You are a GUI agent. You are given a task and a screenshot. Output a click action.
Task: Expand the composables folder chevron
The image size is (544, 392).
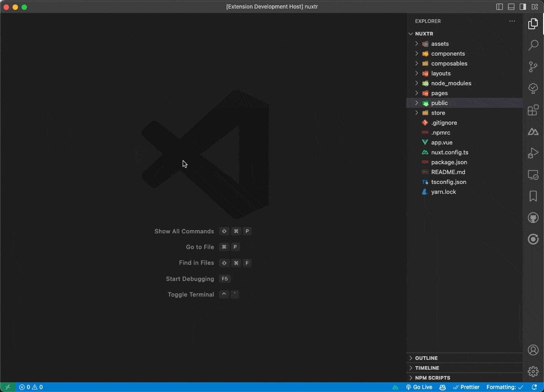point(417,63)
